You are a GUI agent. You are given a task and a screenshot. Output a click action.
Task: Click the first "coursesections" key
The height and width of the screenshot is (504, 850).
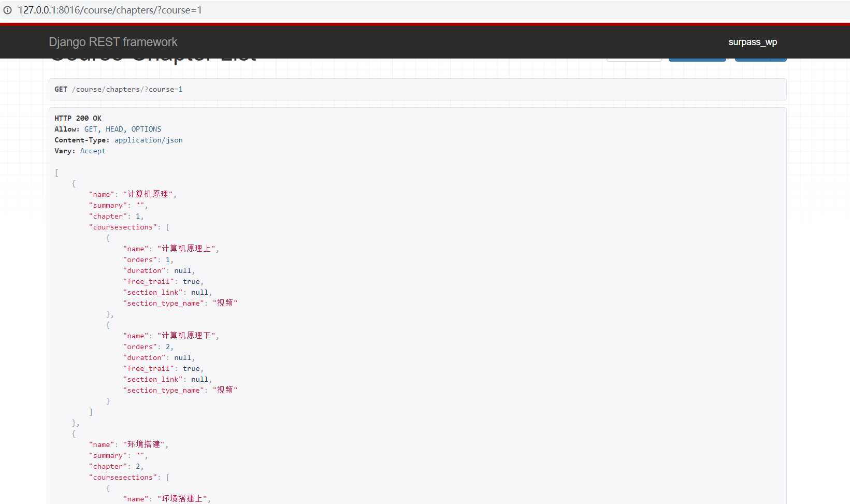click(123, 227)
